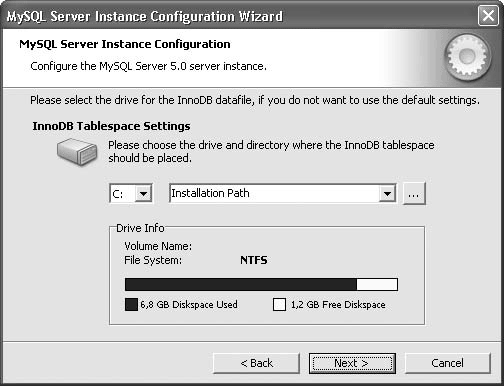Go to the previous step with Back
Viewport: 504px width, 386px height.
pyautogui.click(x=256, y=363)
